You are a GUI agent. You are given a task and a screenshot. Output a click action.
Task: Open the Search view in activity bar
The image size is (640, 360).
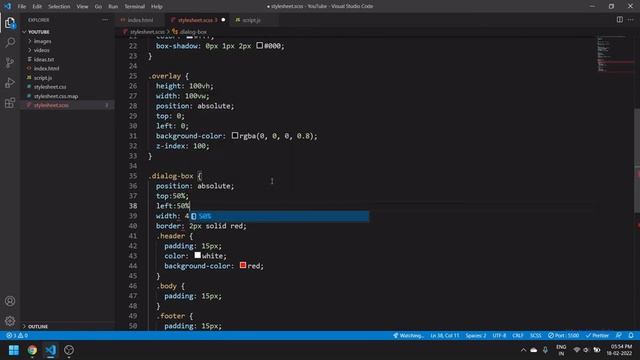[x=10, y=42]
